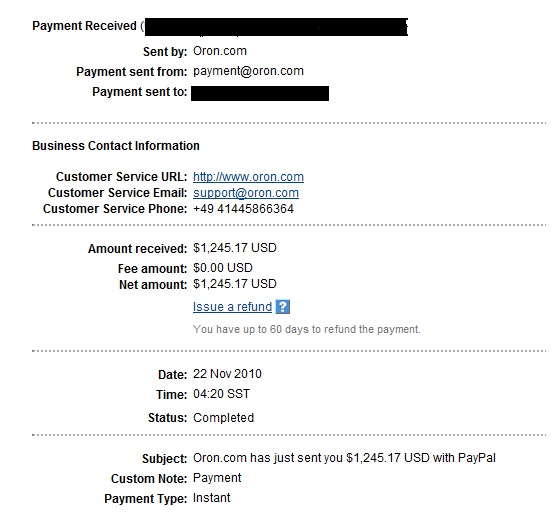Viewport: 556px width, 512px height.
Task: Select the payment@oron.com sender address
Action: [x=248, y=71]
